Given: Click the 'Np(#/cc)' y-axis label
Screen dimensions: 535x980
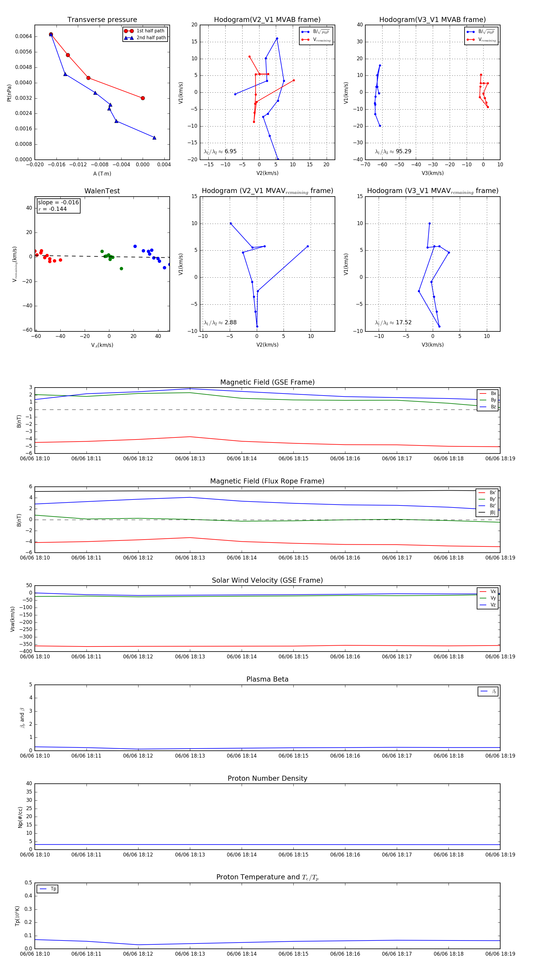Looking at the screenshot, I should pos(20,817).
